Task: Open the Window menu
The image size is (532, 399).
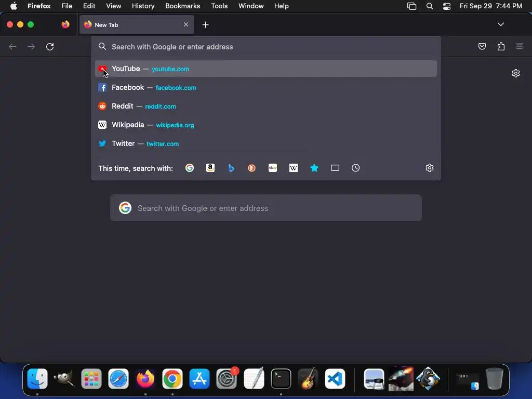Action: (251, 6)
